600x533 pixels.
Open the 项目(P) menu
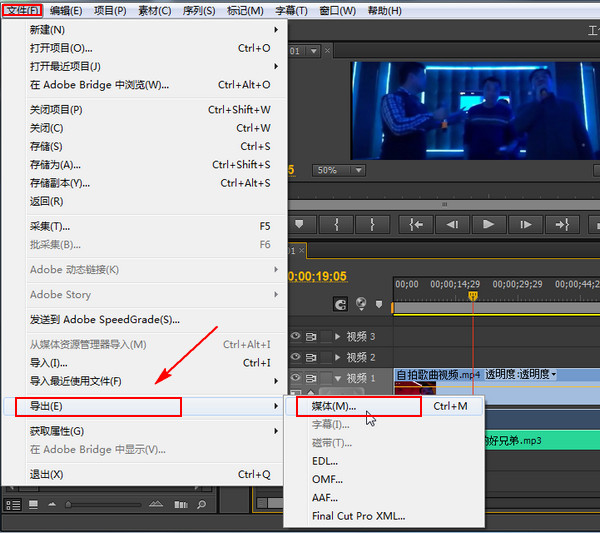coord(110,10)
